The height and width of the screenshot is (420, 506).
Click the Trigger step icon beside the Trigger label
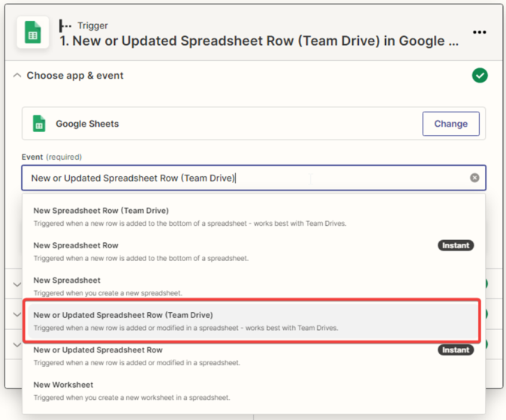66,25
